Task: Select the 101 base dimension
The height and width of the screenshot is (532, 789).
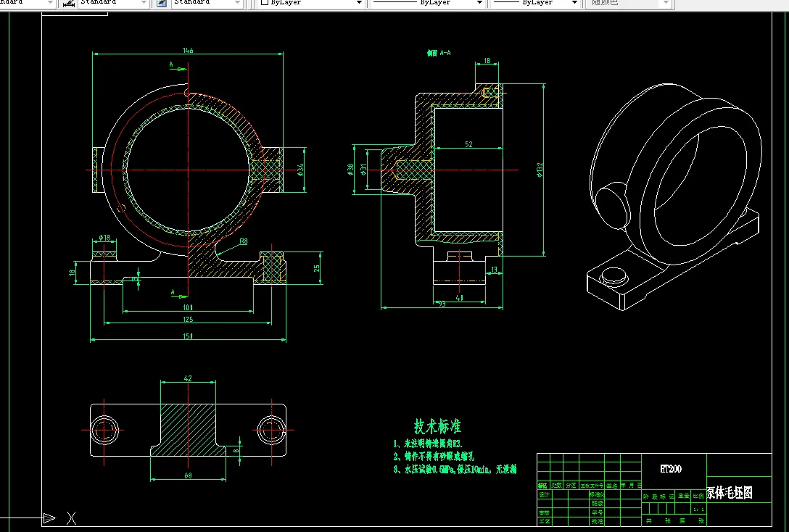Action: [188, 307]
